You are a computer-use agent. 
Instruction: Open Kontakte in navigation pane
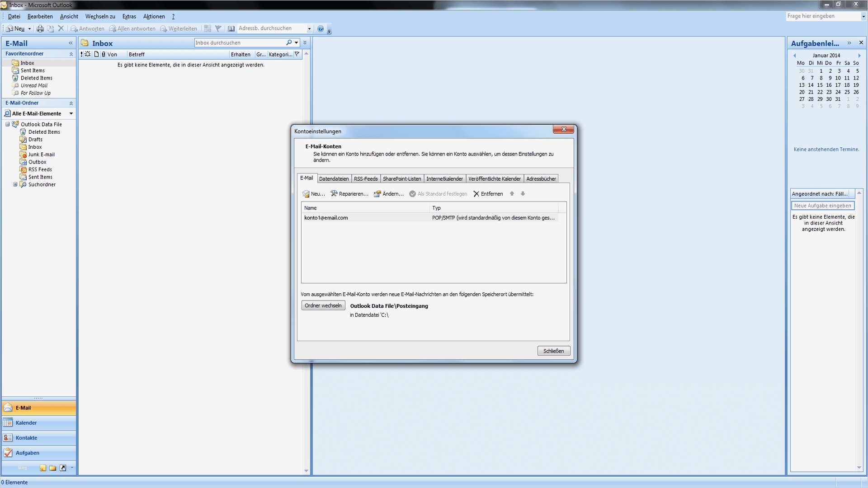[26, 438]
